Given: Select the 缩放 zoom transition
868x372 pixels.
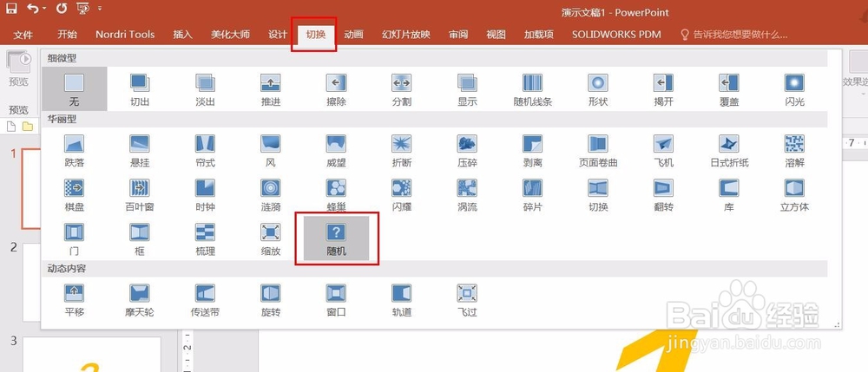Looking at the screenshot, I should tap(271, 238).
